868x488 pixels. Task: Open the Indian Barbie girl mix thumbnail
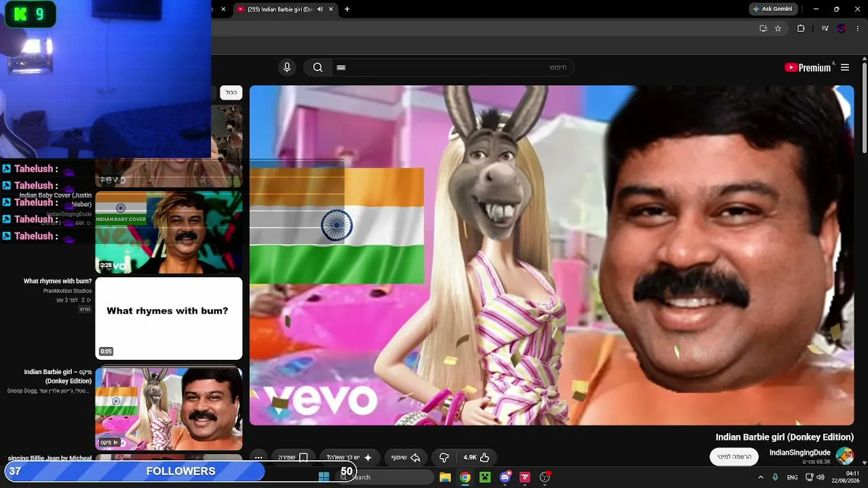(x=169, y=409)
